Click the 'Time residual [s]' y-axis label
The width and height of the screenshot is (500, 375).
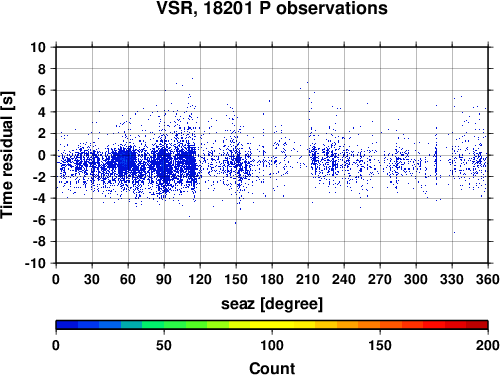7,155
